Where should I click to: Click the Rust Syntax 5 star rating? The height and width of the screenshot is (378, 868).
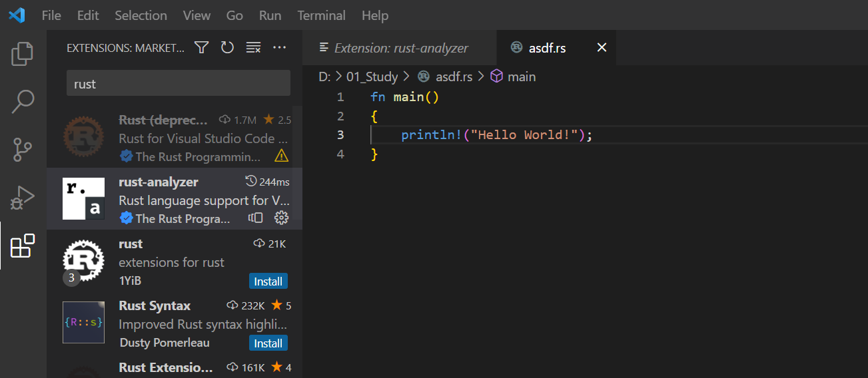coord(281,305)
